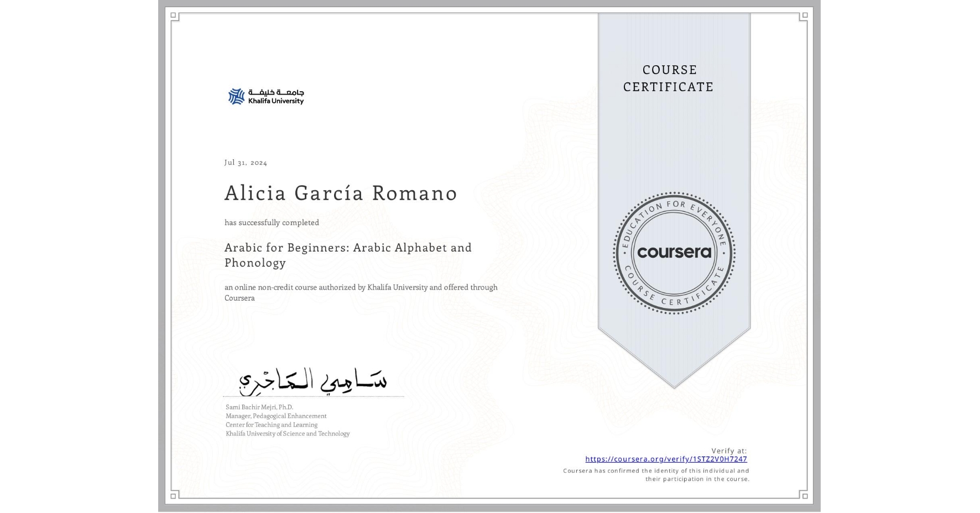Screen dimensions: 980x513
Task: Open the certificate verification link
Action: tap(666, 459)
